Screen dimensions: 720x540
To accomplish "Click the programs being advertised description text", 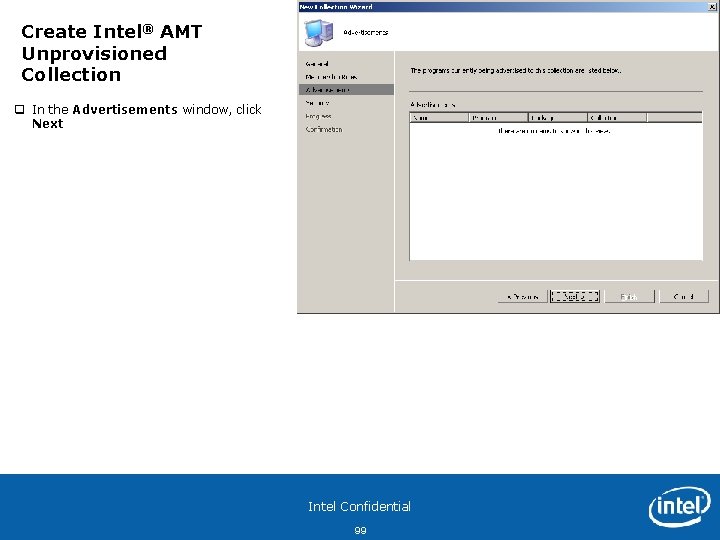I will [516, 71].
